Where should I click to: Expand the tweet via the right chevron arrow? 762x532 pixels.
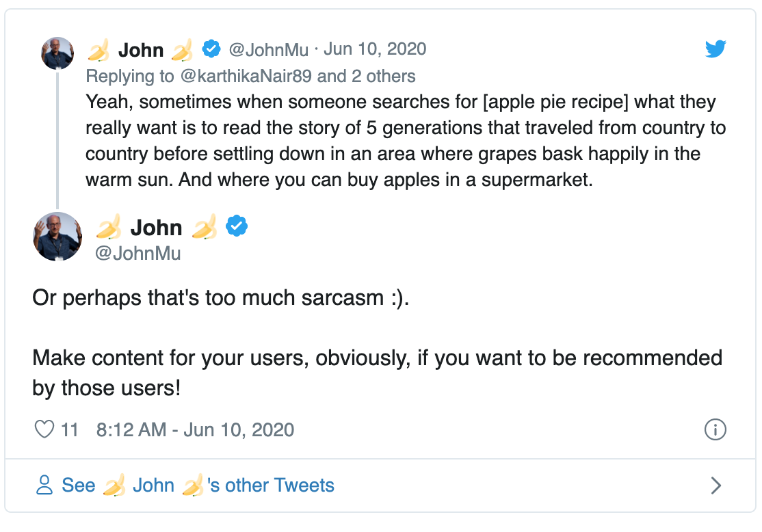click(x=717, y=485)
